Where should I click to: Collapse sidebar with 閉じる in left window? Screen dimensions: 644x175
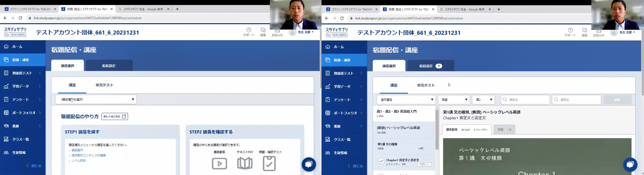[34, 166]
